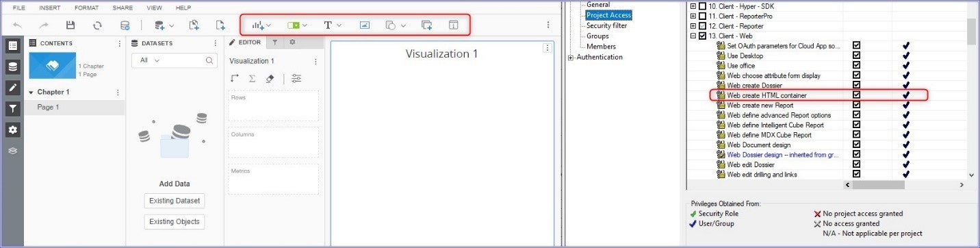Click the Panel Stack icon
Image resolution: width=980 pixels, height=248 pixels.
(x=426, y=25)
